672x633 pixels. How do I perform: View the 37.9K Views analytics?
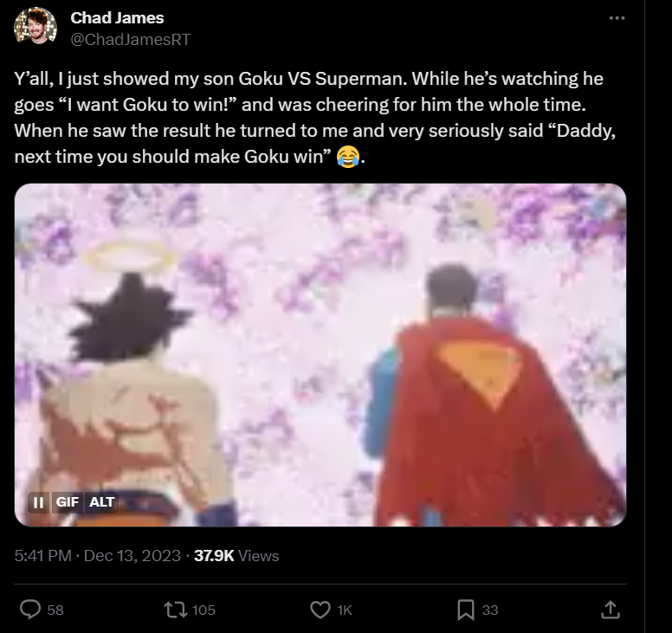tap(236, 556)
